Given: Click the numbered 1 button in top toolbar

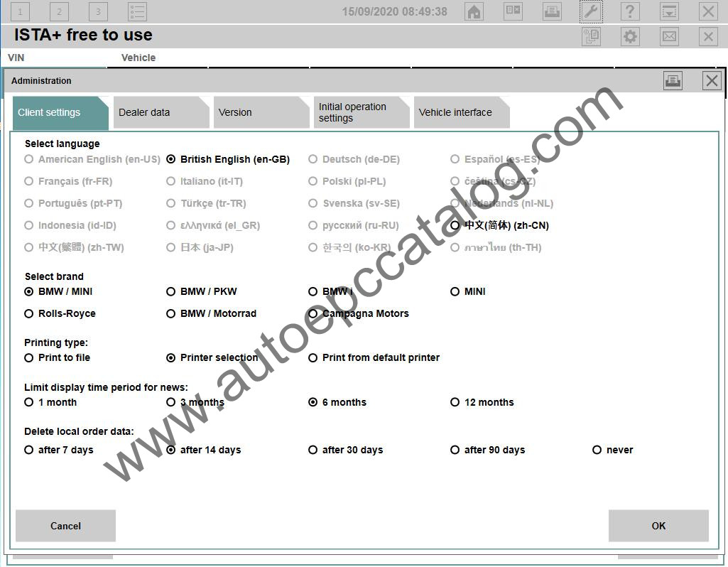Looking at the screenshot, I should coord(20,11).
